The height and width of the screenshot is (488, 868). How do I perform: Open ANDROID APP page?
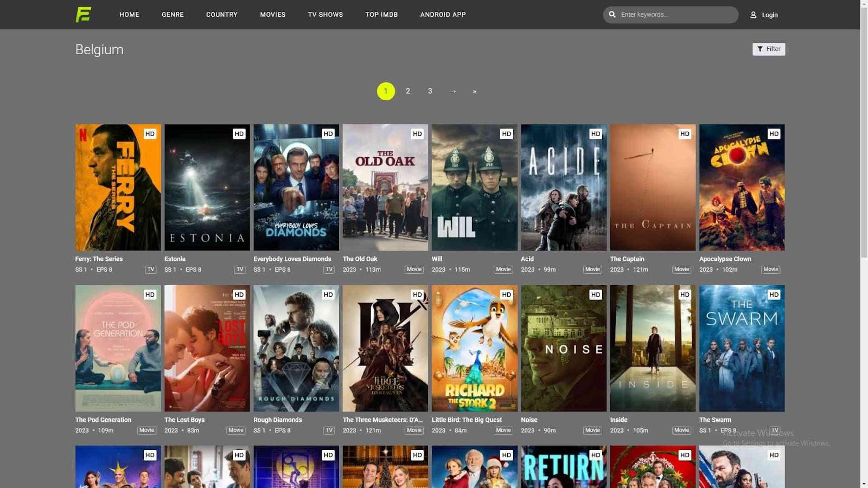point(443,15)
